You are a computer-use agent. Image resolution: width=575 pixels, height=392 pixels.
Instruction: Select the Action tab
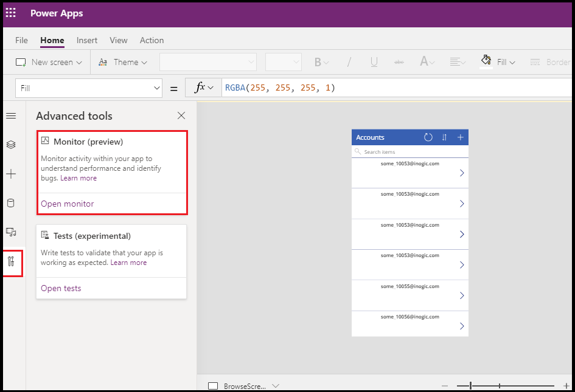pos(152,40)
